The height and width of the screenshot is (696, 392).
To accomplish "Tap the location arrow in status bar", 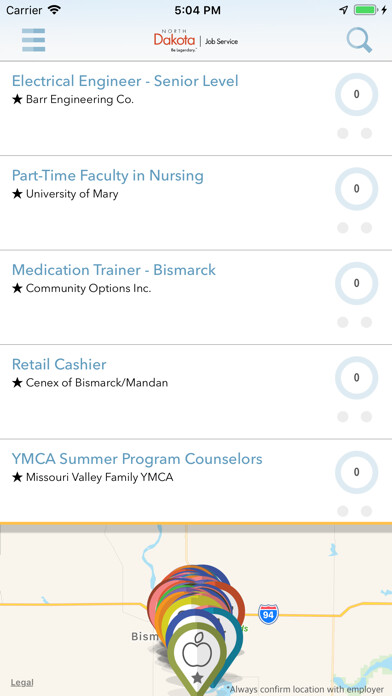I will click(344, 10).
